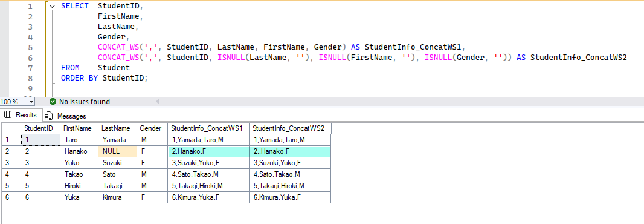Viewport: 644px width, 224px height.
Task: Select the Takagi LastName cell
Action: [x=117, y=186]
